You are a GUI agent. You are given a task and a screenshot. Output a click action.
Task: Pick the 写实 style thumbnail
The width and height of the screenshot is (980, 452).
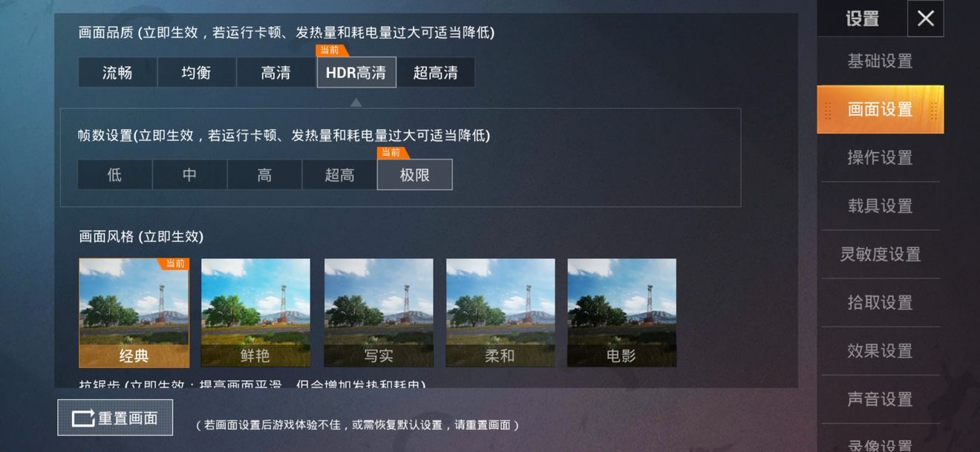click(x=379, y=312)
